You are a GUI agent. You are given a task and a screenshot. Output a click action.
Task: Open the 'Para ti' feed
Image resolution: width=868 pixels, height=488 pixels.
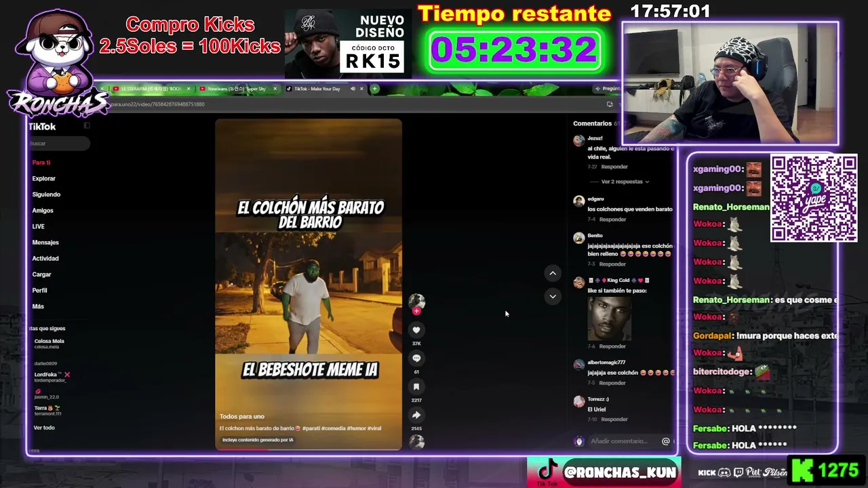click(41, 163)
